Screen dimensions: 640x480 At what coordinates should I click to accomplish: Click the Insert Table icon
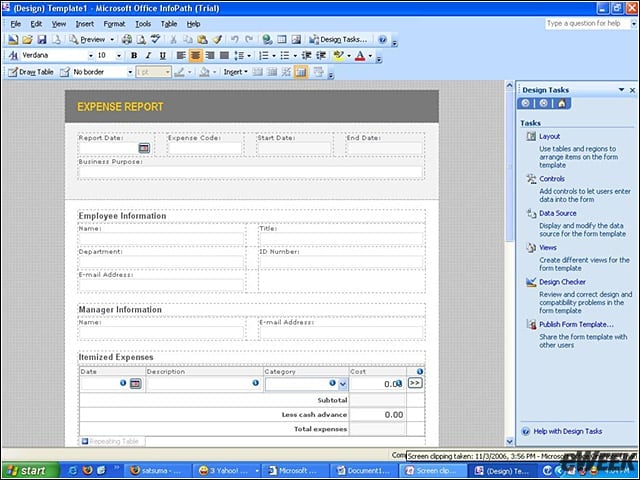282,40
